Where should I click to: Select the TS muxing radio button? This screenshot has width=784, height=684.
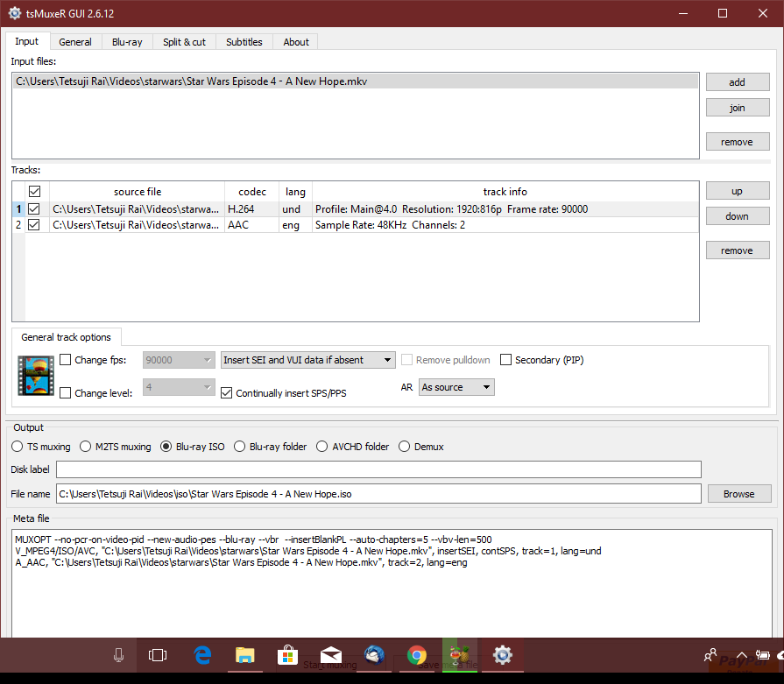point(17,447)
